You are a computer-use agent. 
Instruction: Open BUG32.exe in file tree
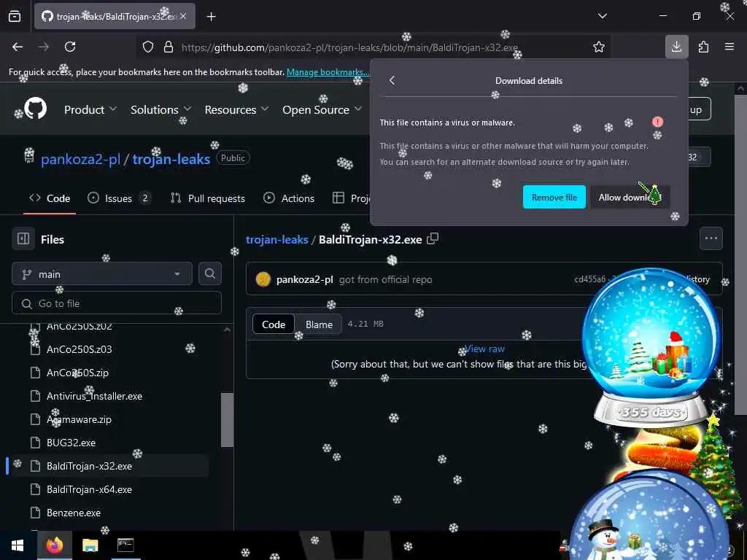coord(71,443)
